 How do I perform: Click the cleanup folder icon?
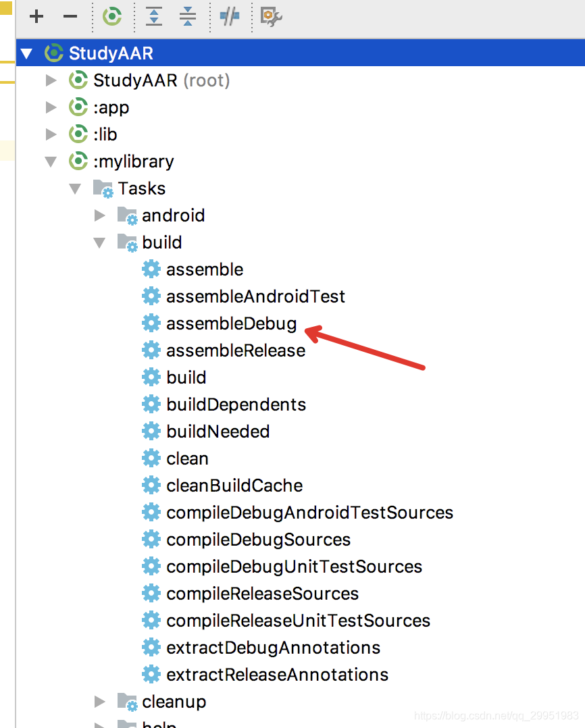click(128, 702)
